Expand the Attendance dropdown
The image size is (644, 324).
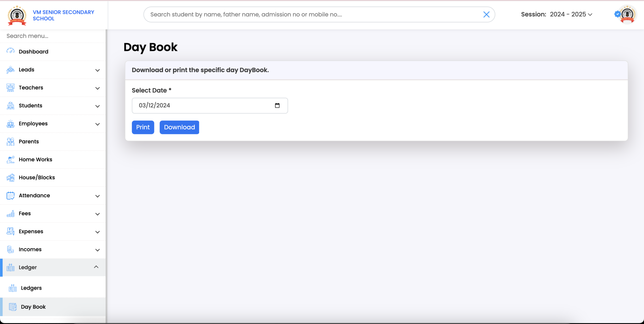pos(97,195)
